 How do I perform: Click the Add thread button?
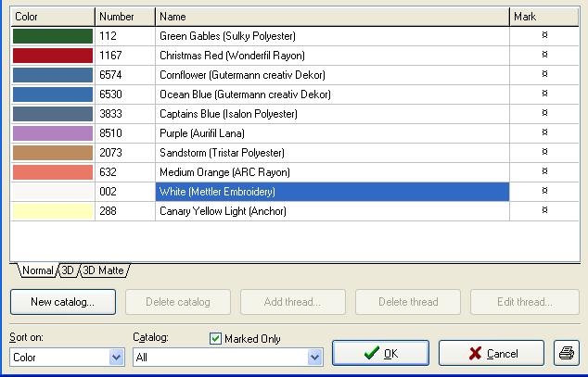[x=293, y=302]
